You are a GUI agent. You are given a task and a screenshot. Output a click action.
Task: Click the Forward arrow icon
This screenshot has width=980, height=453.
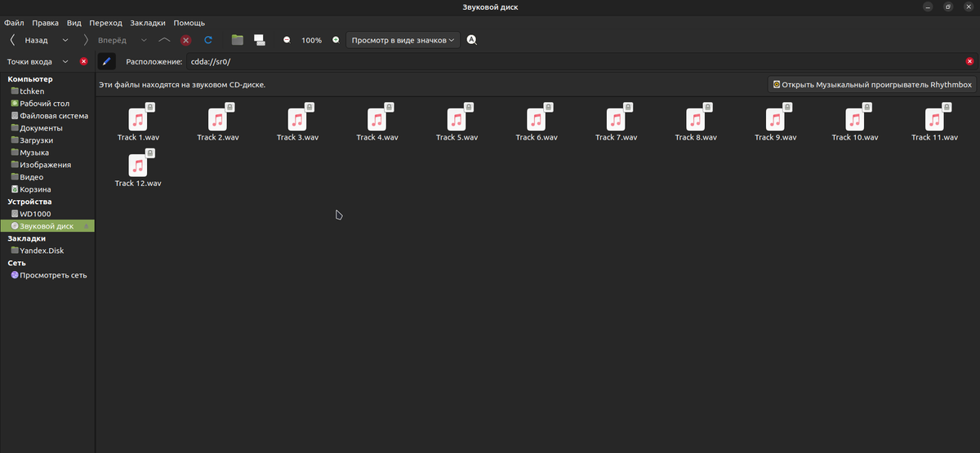tap(87, 40)
